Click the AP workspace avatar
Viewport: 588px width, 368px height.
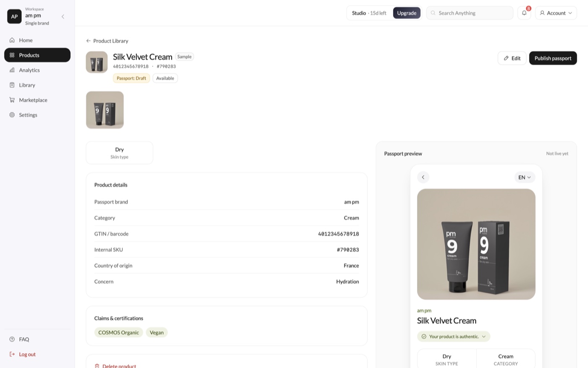14,16
